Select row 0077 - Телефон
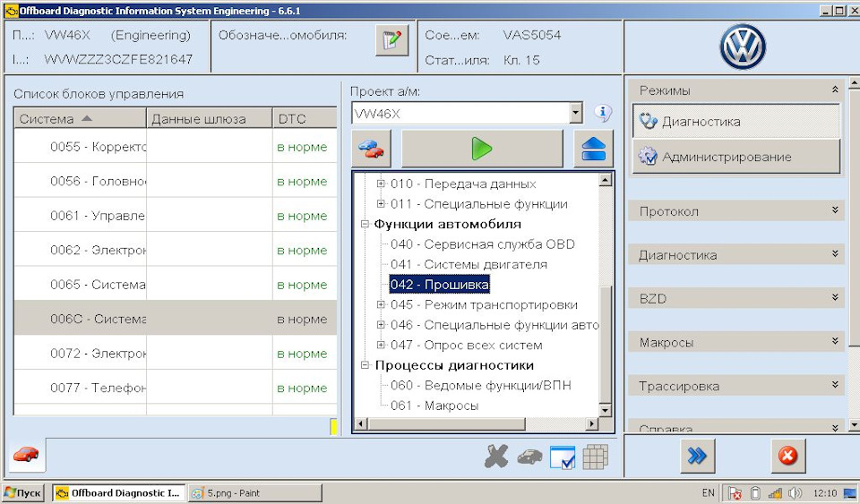The image size is (860, 504). [176, 388]
